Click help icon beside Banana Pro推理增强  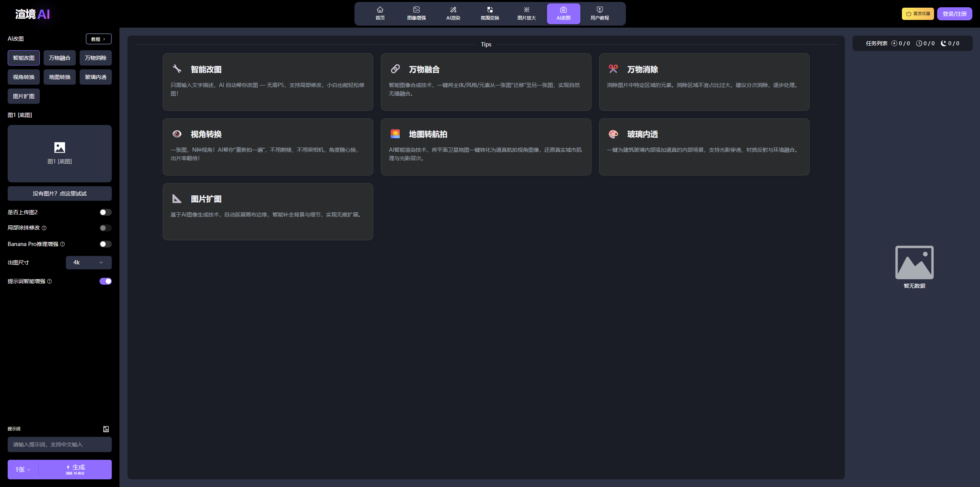(x=62, y=244)
